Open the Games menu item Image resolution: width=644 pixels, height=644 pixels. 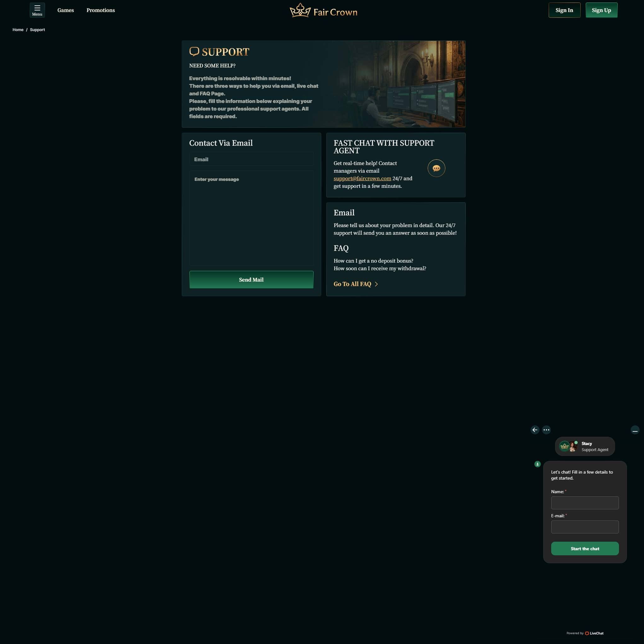point(65,10)
